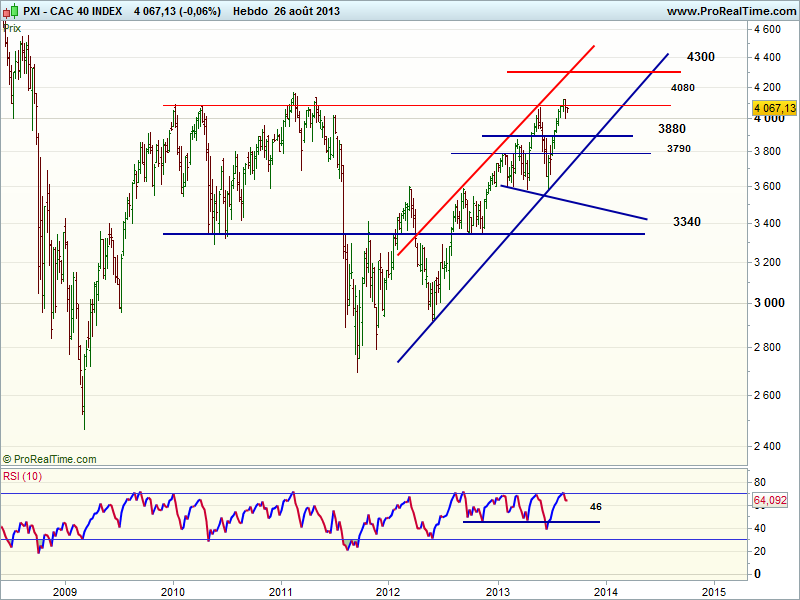Click the 3880 support level annotation
This screenshot has height=600, width=800.
point(671,129)
